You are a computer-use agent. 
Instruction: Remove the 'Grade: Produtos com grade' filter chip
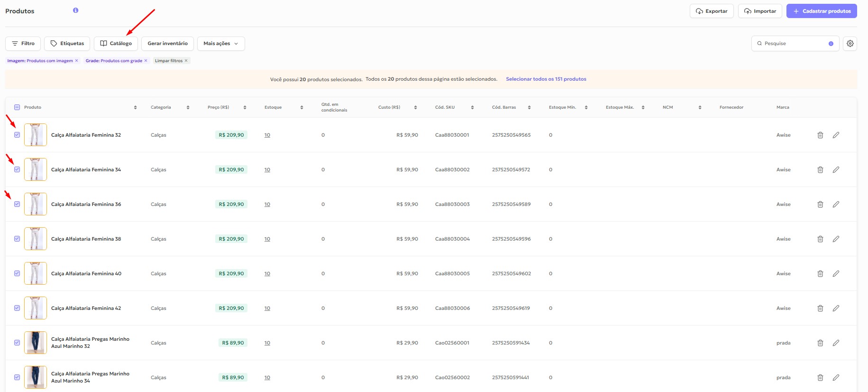point(146,61)
